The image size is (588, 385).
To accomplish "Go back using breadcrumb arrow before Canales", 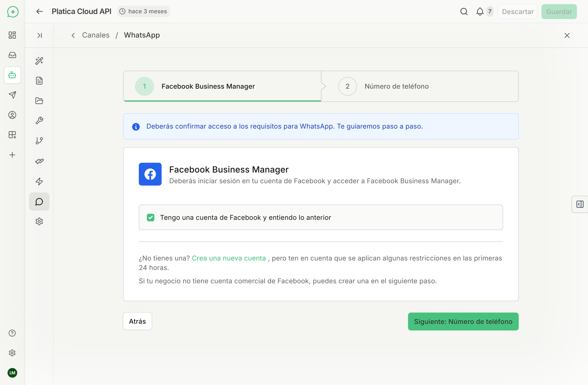I will pos(73,35).
